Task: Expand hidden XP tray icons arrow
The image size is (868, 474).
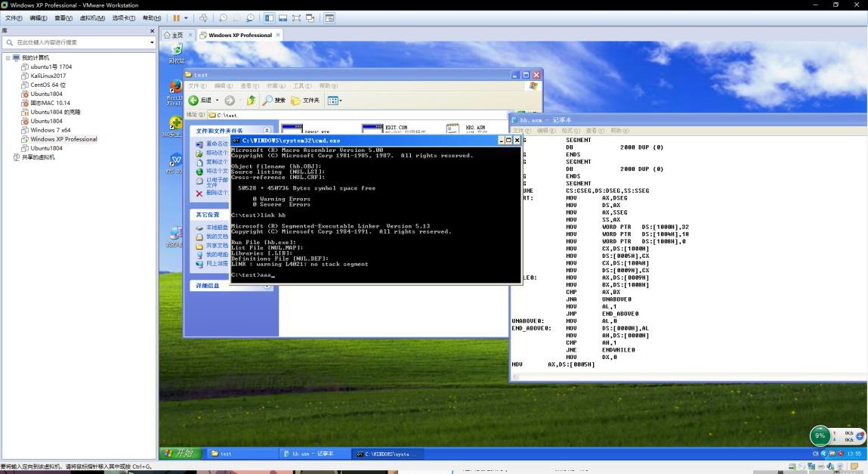Action: coord(823,454)
